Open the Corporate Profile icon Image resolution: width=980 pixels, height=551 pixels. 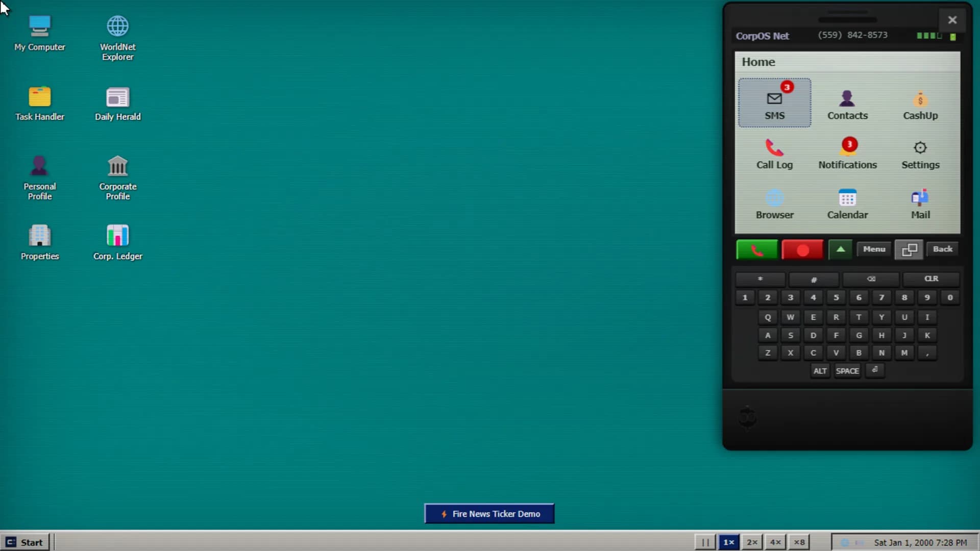tap(117, 178)
